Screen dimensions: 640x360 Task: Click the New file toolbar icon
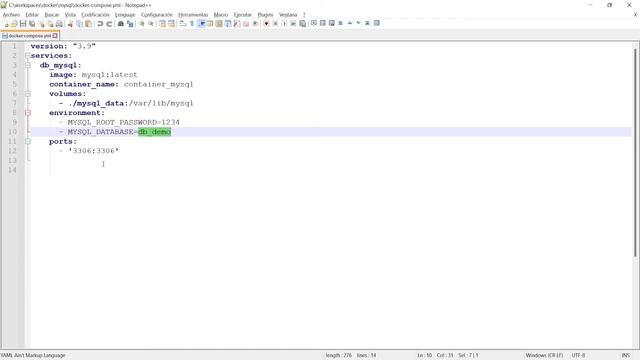coord(5,24)
